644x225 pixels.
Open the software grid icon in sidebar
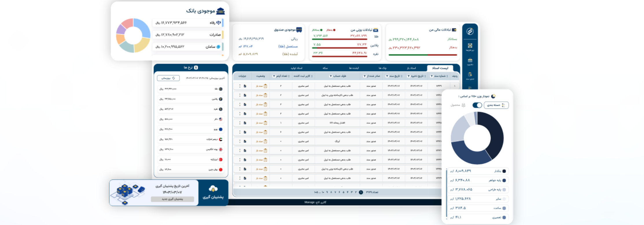470,46
